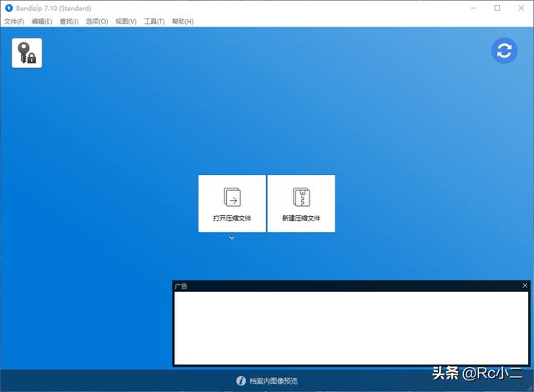Close the 广告 advertisement panel
Viewport: 534px width, 392px height.
pyautogui.click(x=525, y=285)
